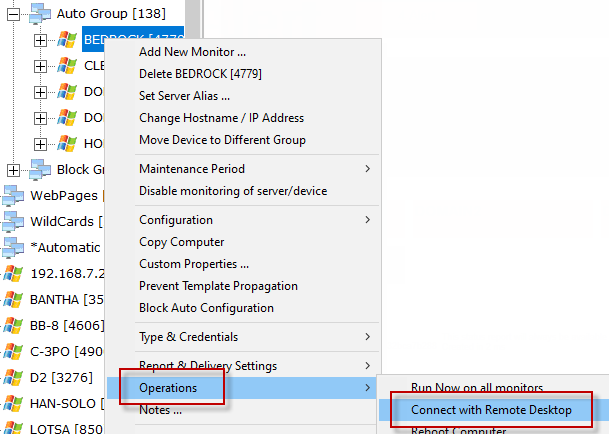Image resolution: width=609 pixels, height=434 pixels.
Task: Click the Windows icon beside HAN-SOLO
Action: [x=13, y=403]
